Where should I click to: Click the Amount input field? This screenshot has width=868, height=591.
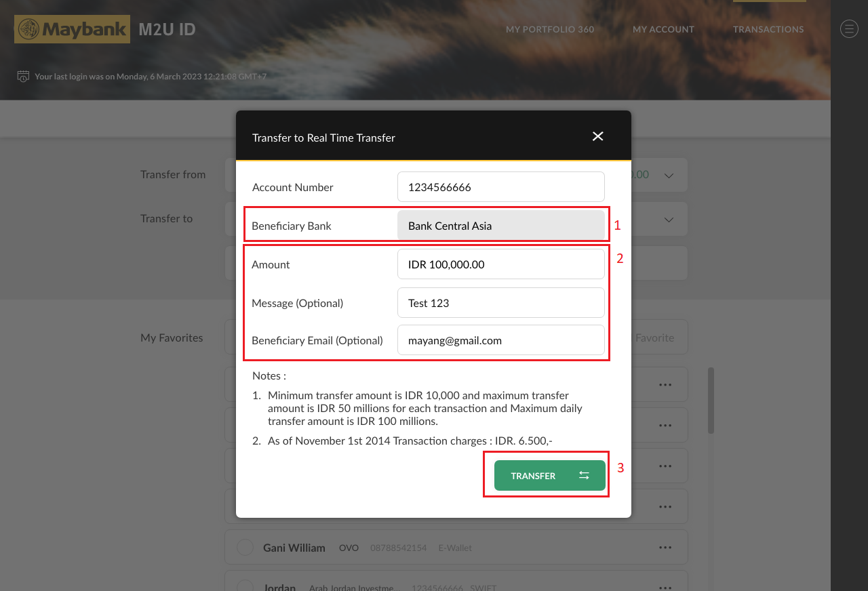500,264
